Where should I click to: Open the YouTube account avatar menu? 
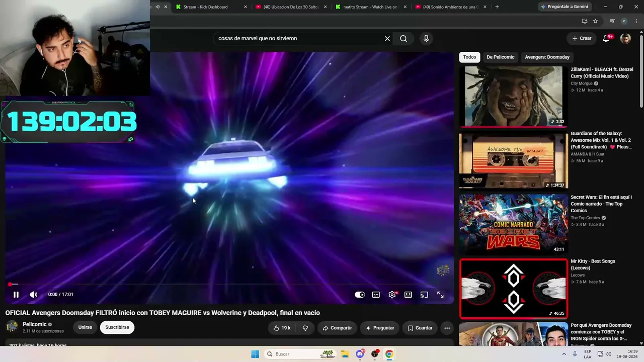625,38
